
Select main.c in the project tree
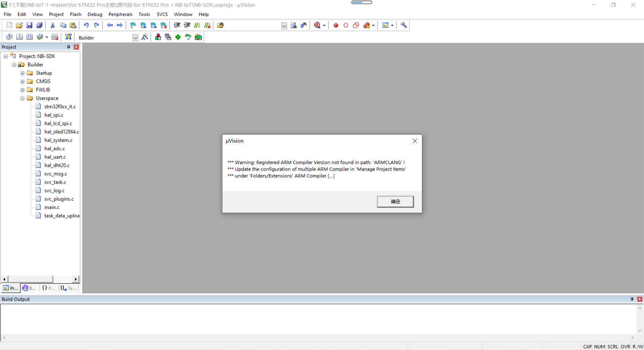coord(52,207)
